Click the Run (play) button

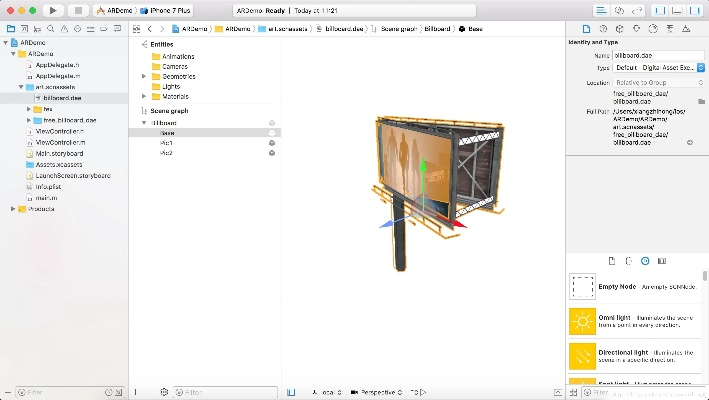click(53, 10)
